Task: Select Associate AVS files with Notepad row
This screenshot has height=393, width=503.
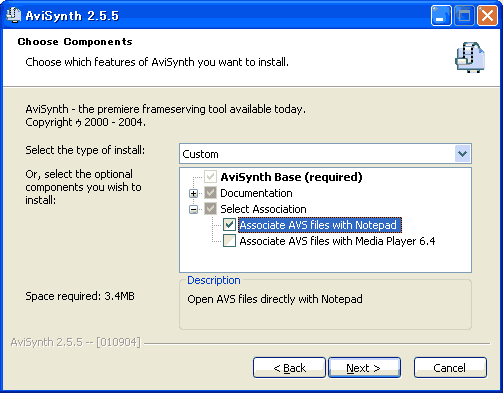Action: [320, 225]
